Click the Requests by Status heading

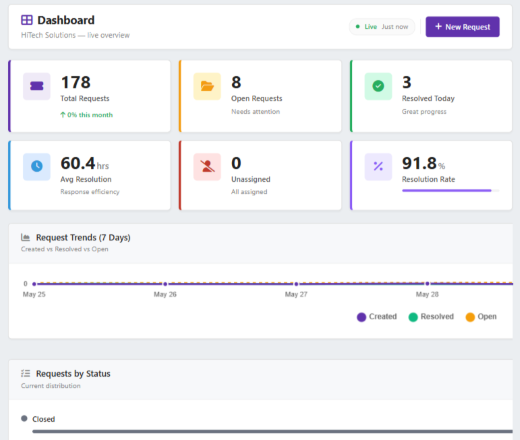73,374
